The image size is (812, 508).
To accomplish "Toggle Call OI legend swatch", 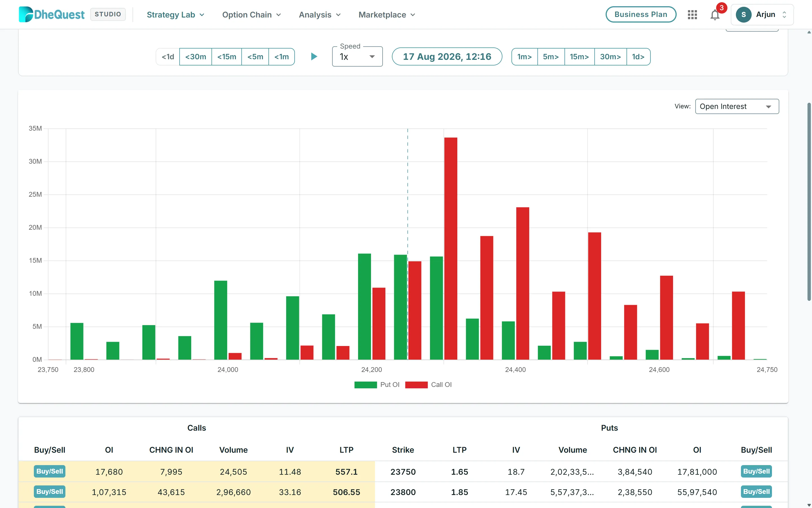I will click(416, 385).
